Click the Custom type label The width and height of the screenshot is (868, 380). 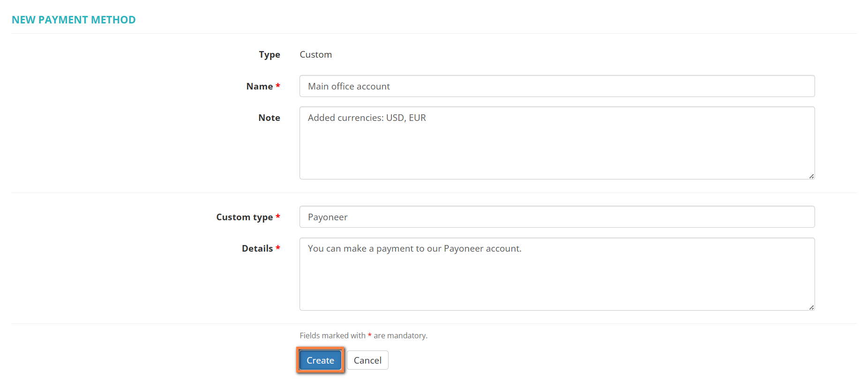point(244,217)
